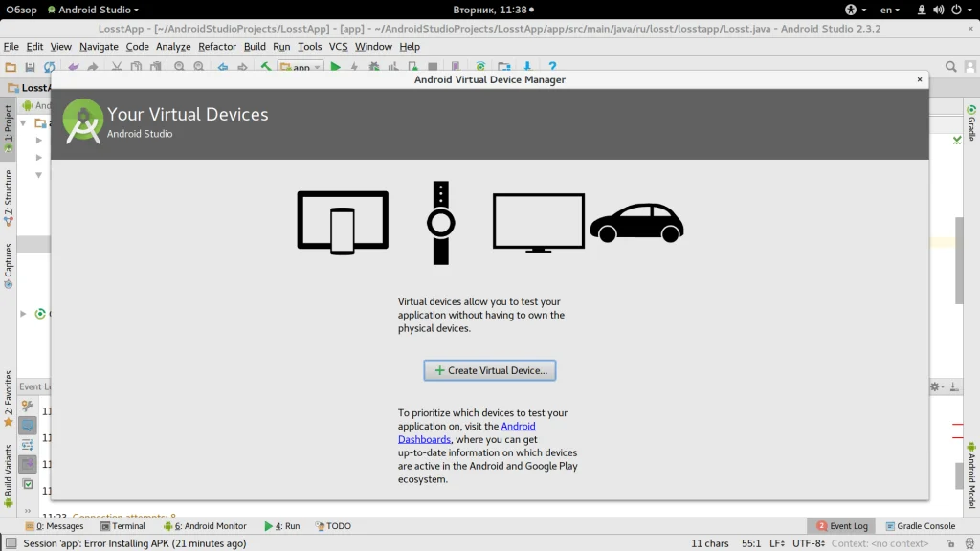The height and width of the screenshot is (551, 980).
Task: Open the Refactor menu
Action: click(216, 46)
